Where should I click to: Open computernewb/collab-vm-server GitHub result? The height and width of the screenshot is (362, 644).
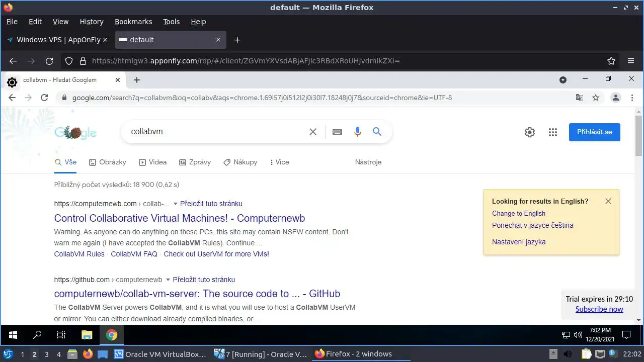pyautogui.click(x=197, y=294)
